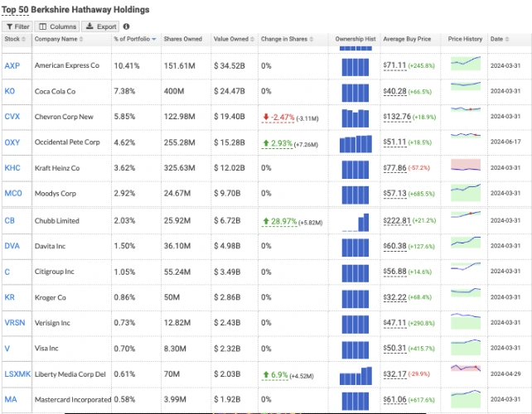Sort by Stock column arrows

[x=23, y=39]
